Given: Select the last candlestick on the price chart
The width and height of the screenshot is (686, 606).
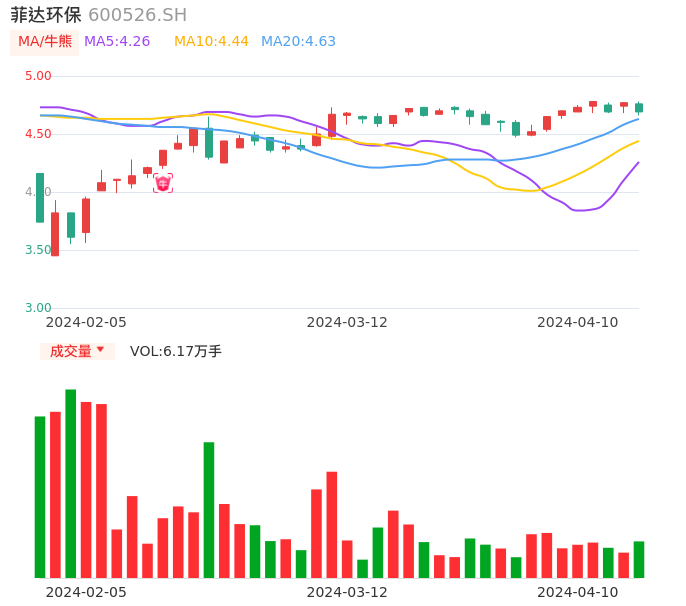Looking at the screenshot, I should (x=639, y=107).
